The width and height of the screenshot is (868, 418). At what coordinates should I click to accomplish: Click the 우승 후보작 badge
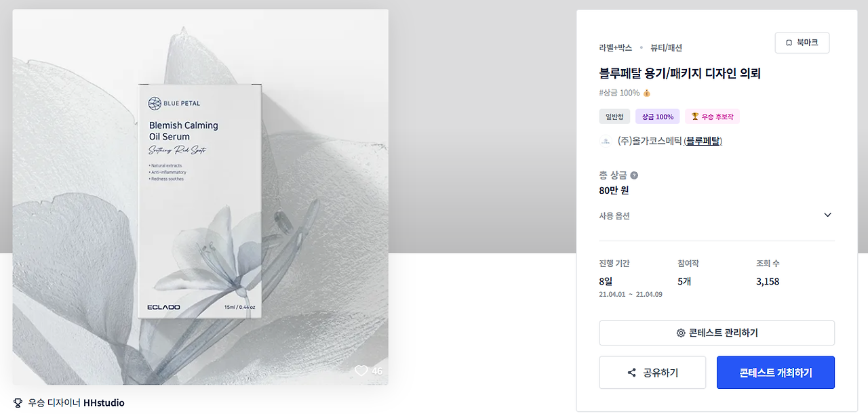pos(712,117)
